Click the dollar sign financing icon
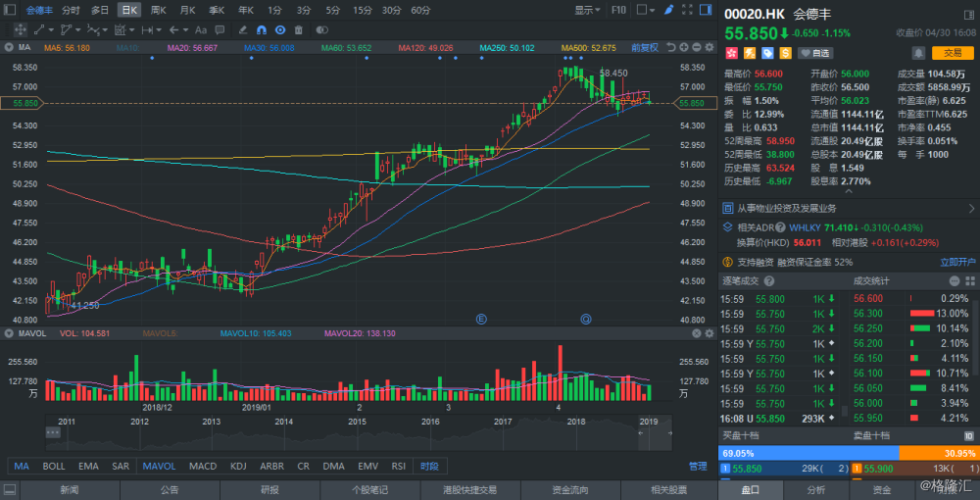Image resolution: width=980 pixels, height=500 pixels. (786, 53)
